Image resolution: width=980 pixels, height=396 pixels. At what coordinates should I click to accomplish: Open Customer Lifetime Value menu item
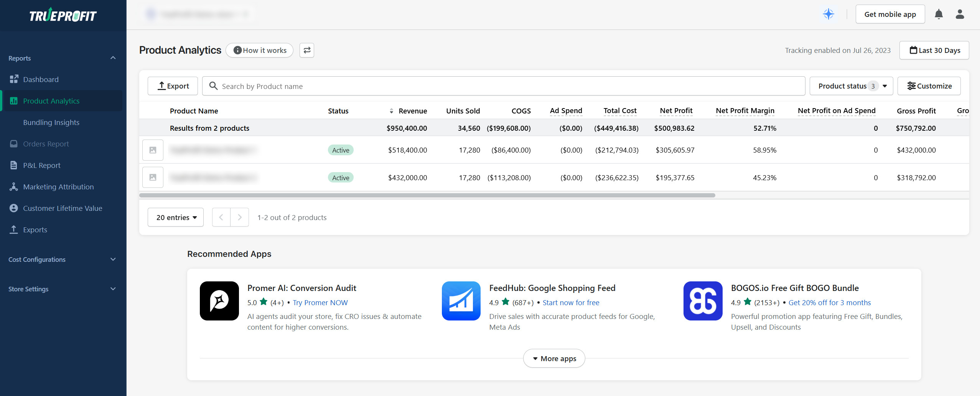tap(63, 208)
